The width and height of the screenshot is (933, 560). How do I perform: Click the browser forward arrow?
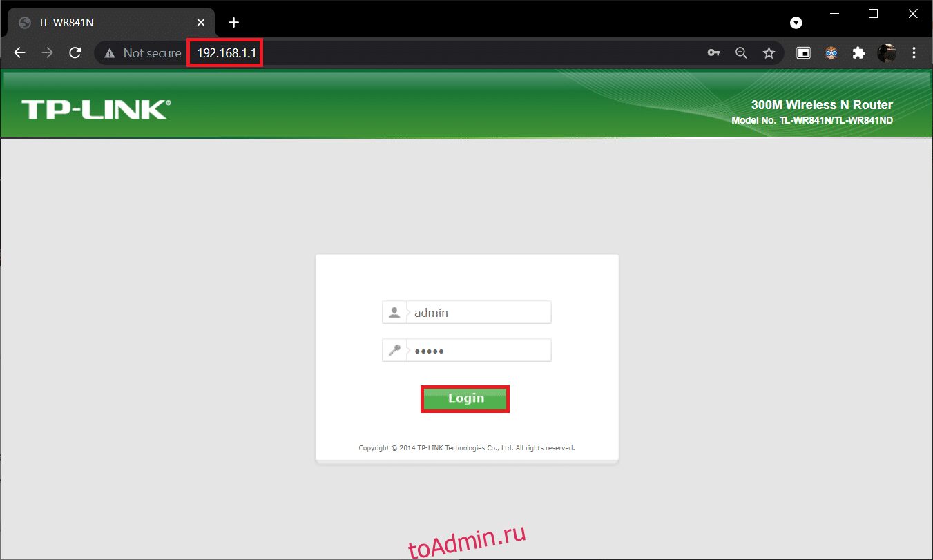click(48, 52)
